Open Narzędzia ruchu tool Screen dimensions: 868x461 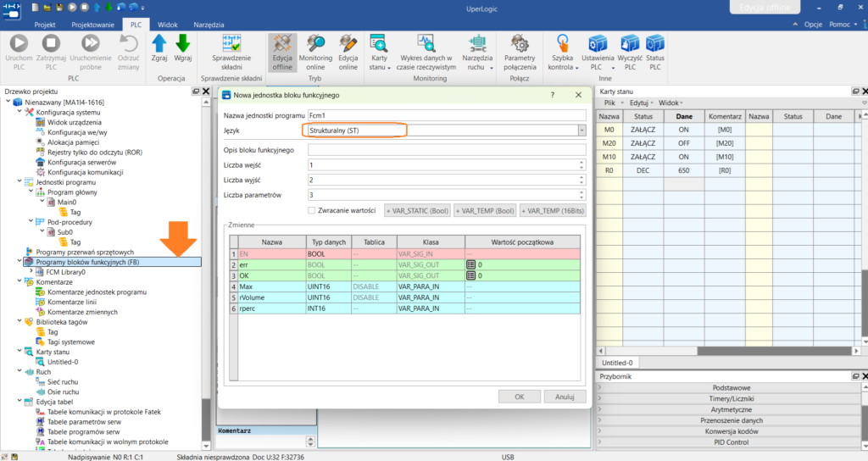coord(477,52)
